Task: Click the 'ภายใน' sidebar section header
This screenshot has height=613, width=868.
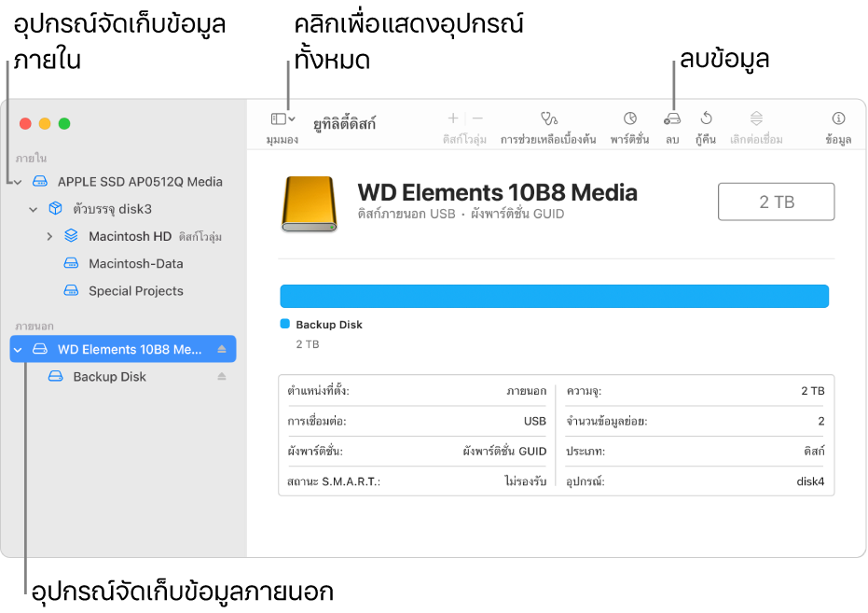Action: tap(31, 159)
